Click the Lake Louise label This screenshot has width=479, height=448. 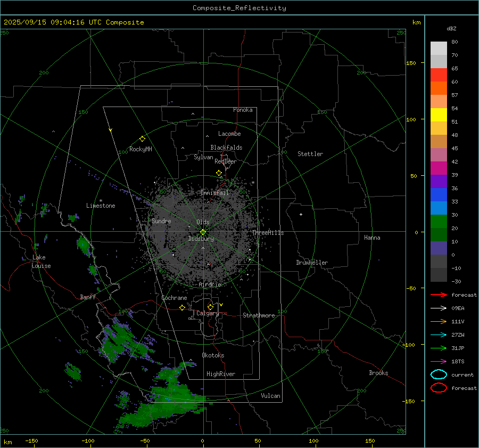coord(41,262)
